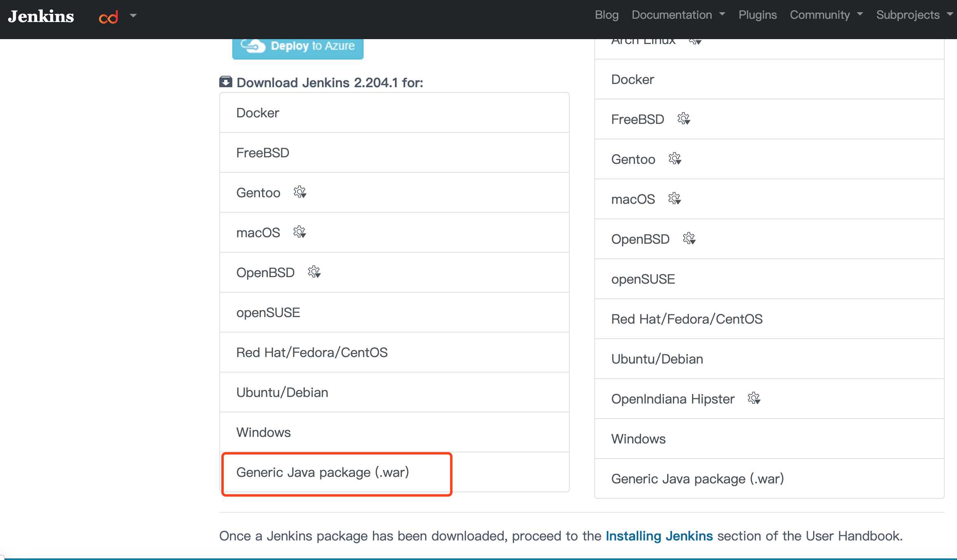This screenshot has height=560, width=957.
Task: Expand the Community menu
Action: 826,15
